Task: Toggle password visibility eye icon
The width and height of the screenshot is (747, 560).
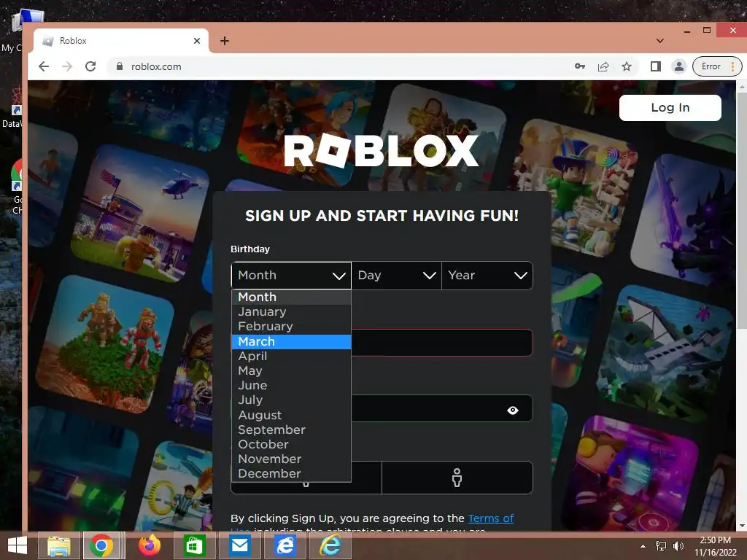Action: pos(513,411)
